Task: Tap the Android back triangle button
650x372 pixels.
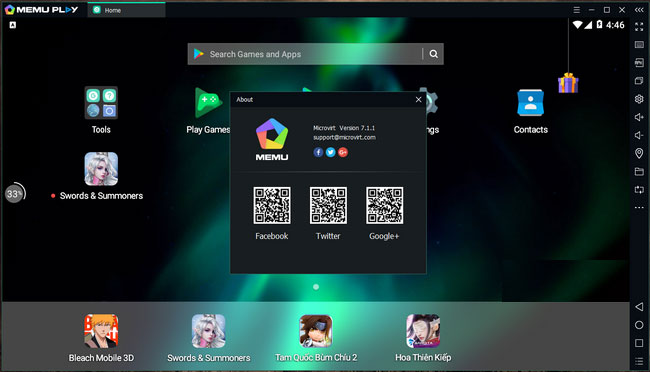Action: click(x=639, y=307)
